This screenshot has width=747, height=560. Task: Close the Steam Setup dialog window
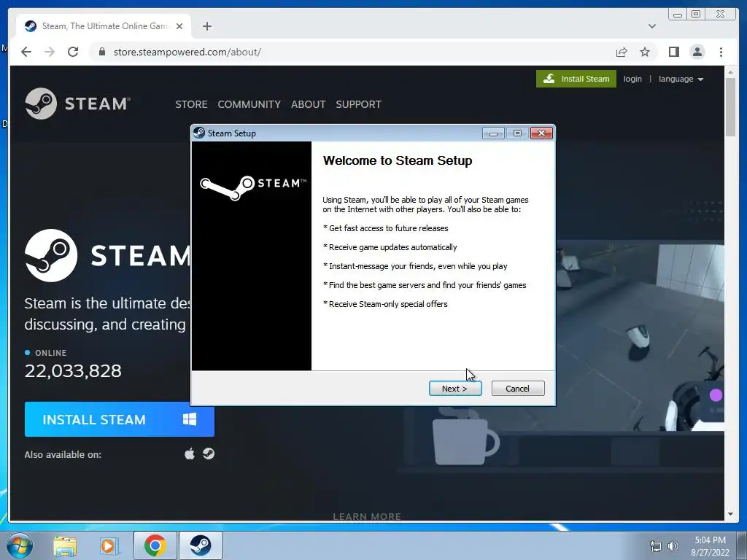click(541, 133)
